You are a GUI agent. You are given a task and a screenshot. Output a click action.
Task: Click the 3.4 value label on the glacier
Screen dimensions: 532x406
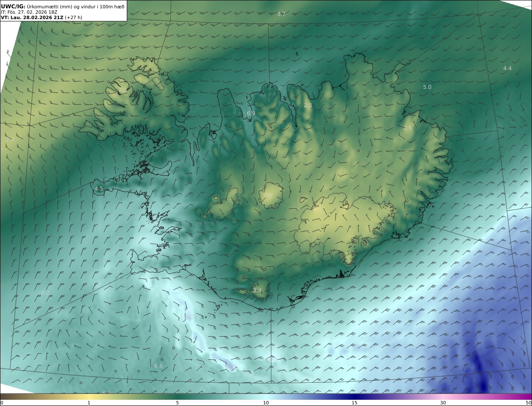[257, 291]
